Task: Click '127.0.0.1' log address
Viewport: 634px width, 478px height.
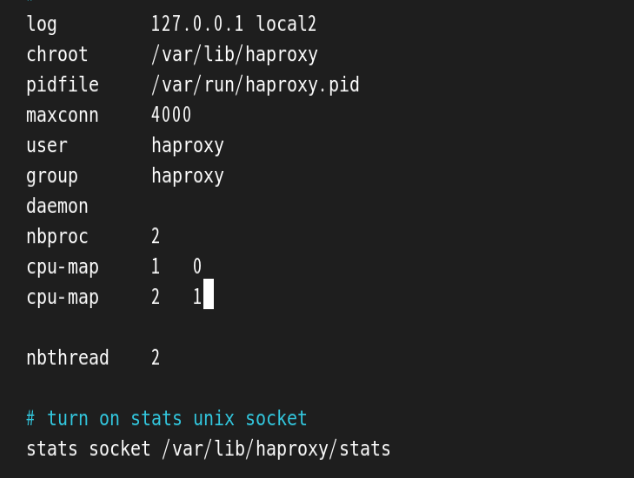Action: click(x=197, y=24)
